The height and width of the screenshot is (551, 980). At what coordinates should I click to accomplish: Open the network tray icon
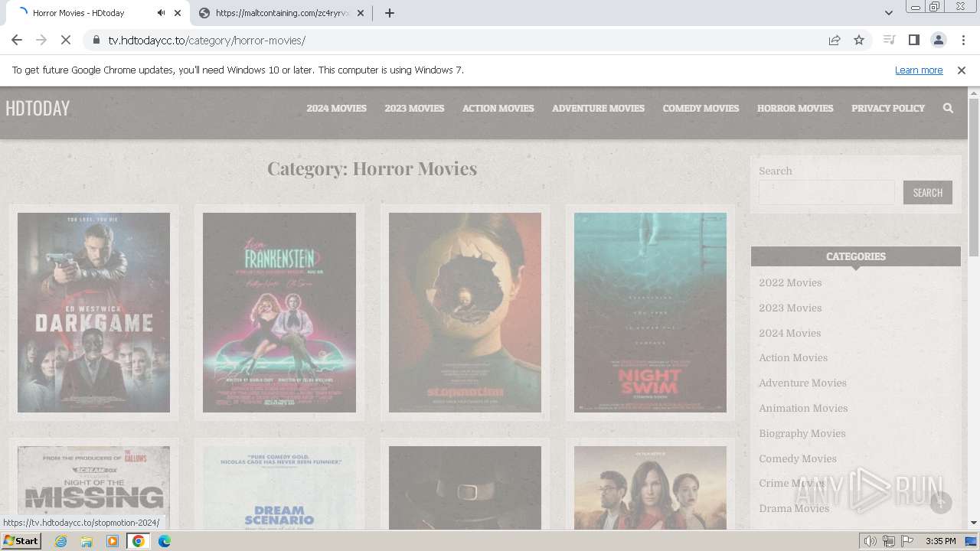[889, 541]
